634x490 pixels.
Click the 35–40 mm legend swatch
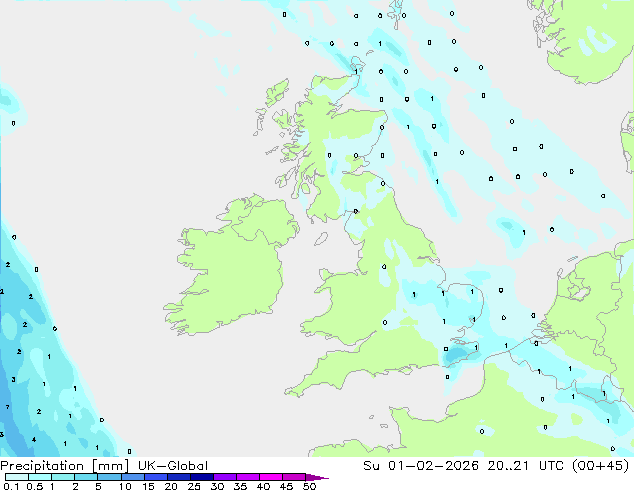247,477
